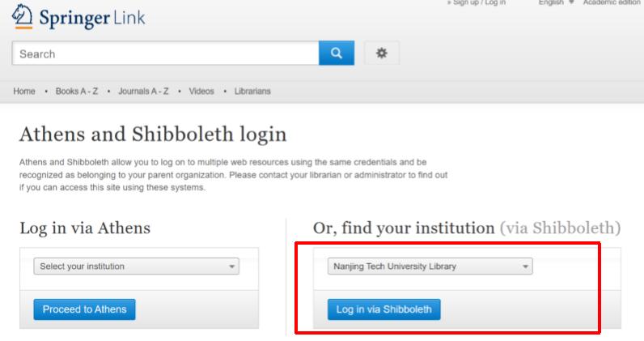Image resolution: width=644 pixels, height=341 pixels.
Task: Click the Shibboleth institution dropdown arrow
Action: (525, 266)
